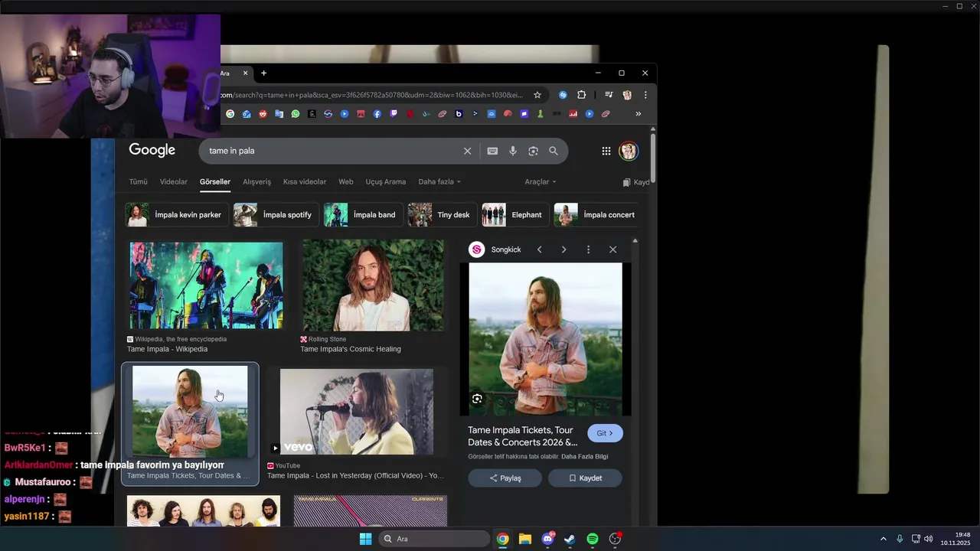Viewport: 980px width, 551px height.
Task: Open the WhatsApp bookmark
Action: pos(296,114)
